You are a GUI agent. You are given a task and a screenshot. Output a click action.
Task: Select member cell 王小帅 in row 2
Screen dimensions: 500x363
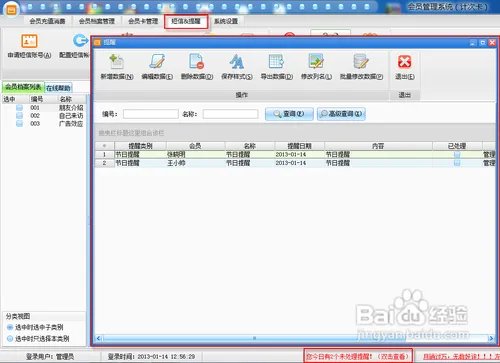pos(195,163)
